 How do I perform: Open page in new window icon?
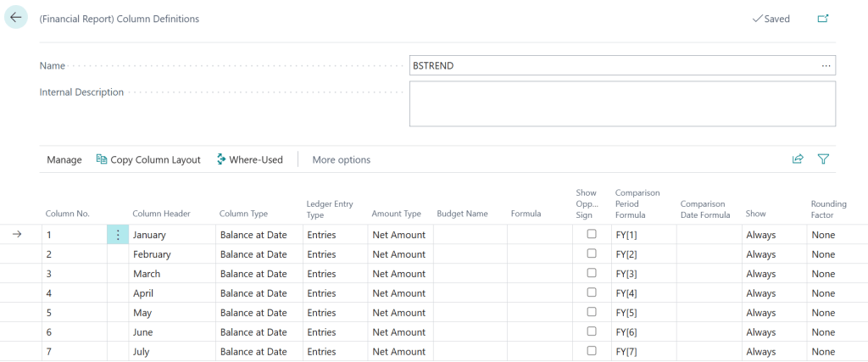pos(822,19)
